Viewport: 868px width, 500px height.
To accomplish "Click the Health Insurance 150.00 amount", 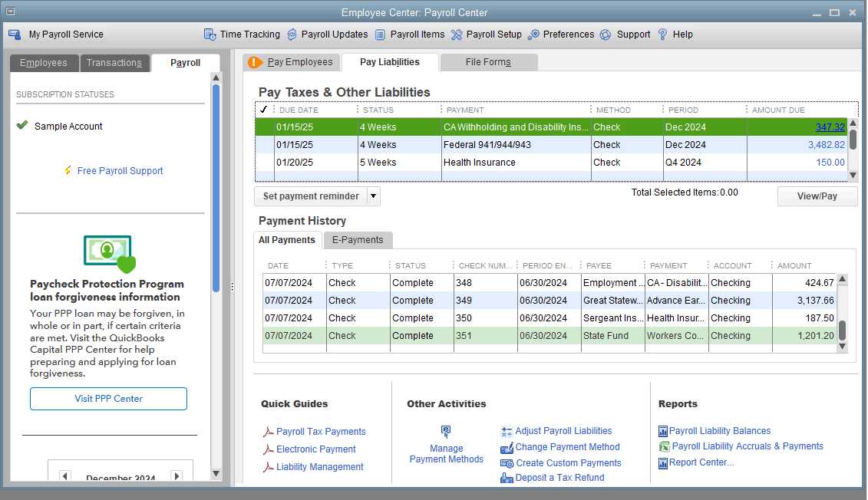I will click(830, 163).
